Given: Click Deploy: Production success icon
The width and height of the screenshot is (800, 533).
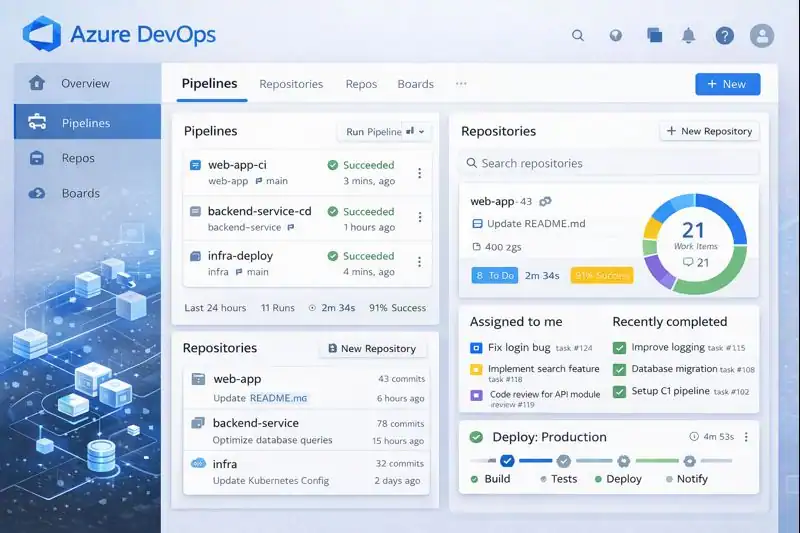Looking at the screenshot, I should pos(476,437).
